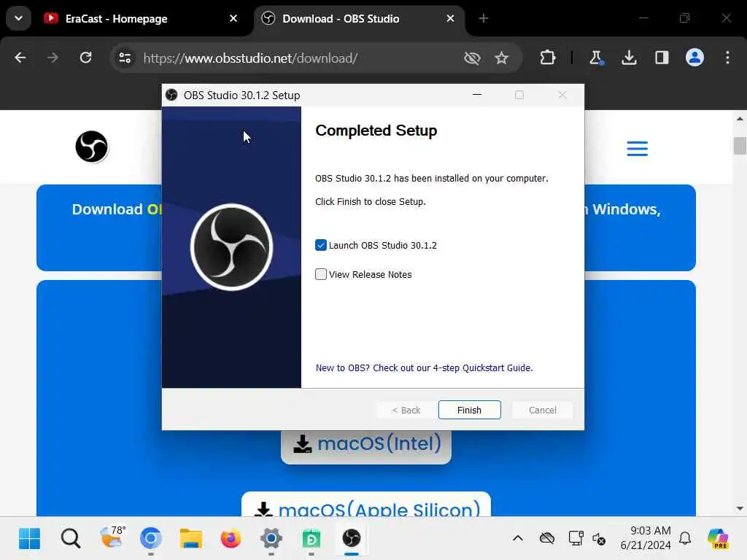
Task: Expand the tab search dropdown
Action: click(18, 18)
